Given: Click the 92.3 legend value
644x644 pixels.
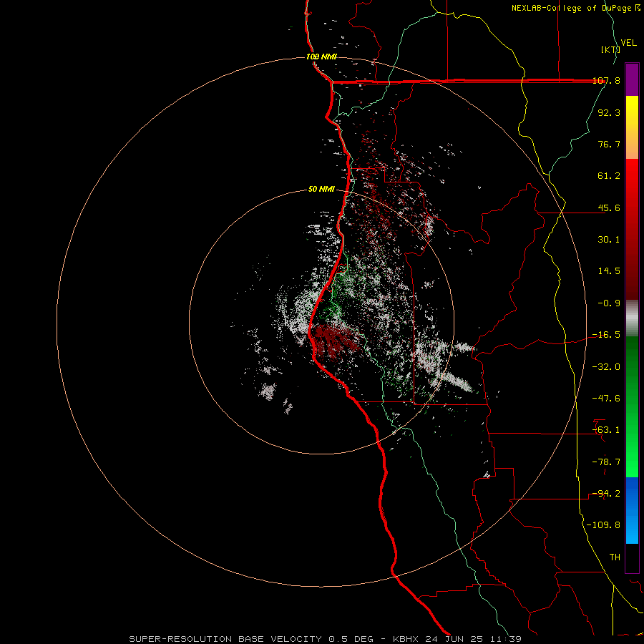Looking at the screenshot, I should pos(609,112).
